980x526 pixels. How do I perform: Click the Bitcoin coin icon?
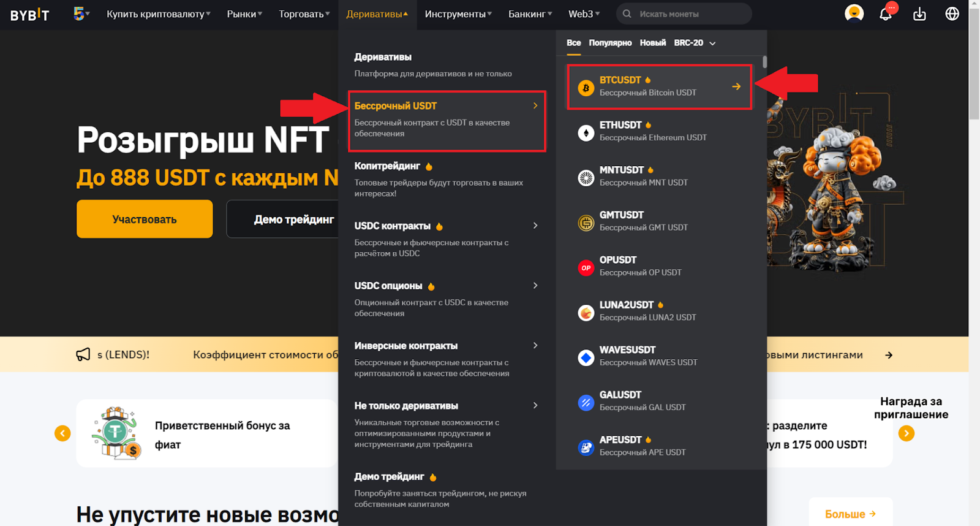click(586, 88)
